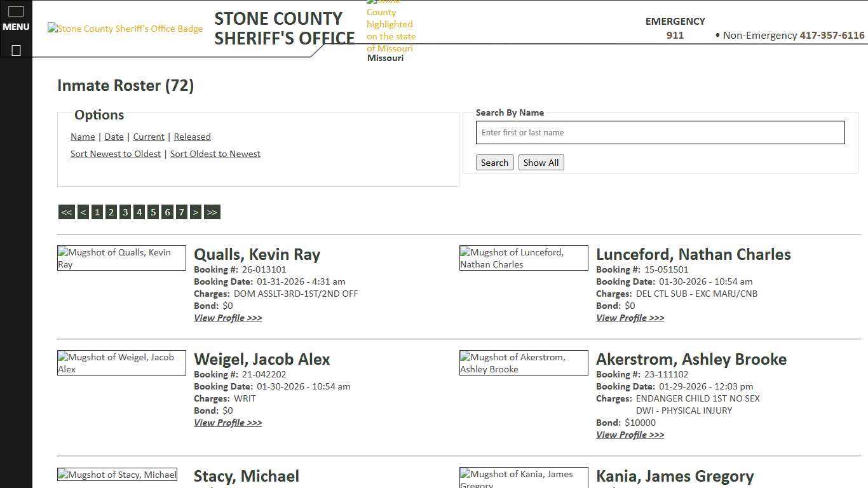Click the Enter first or last name field

tap(660, 132)
